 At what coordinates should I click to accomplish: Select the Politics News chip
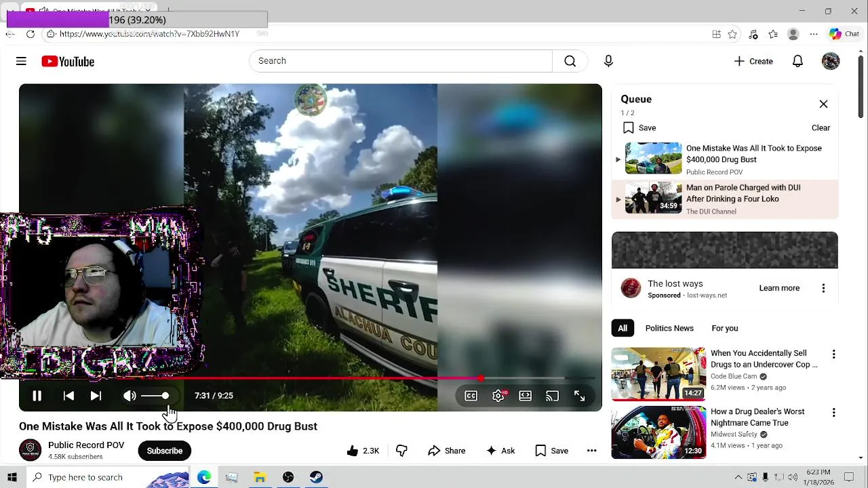tap(669, 328)
